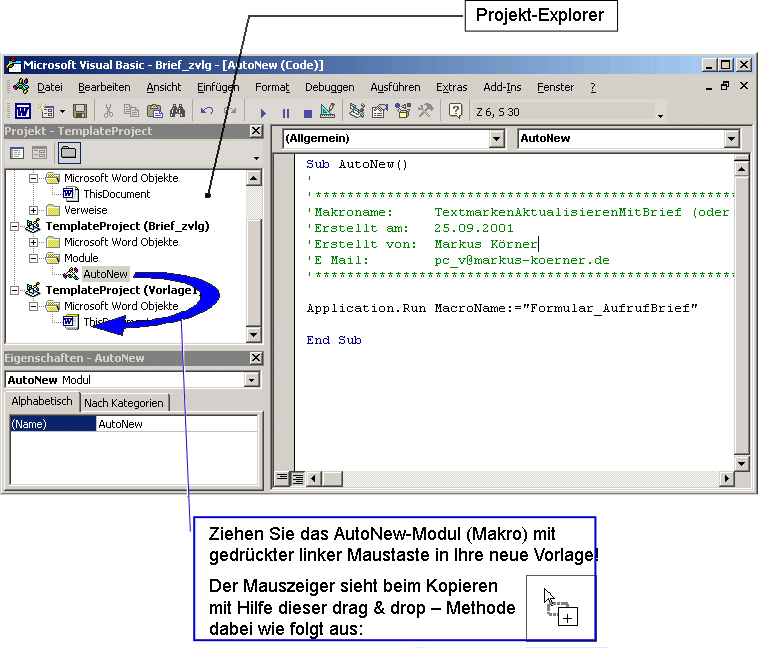This screenshot has width=758, height=652.
Task: Close the Eigenschaften panel
Action: (x=256, y=358)
